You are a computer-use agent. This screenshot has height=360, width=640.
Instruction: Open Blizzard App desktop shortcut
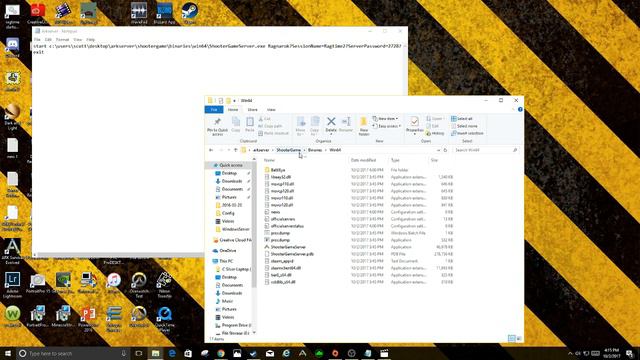click(164, 13)
